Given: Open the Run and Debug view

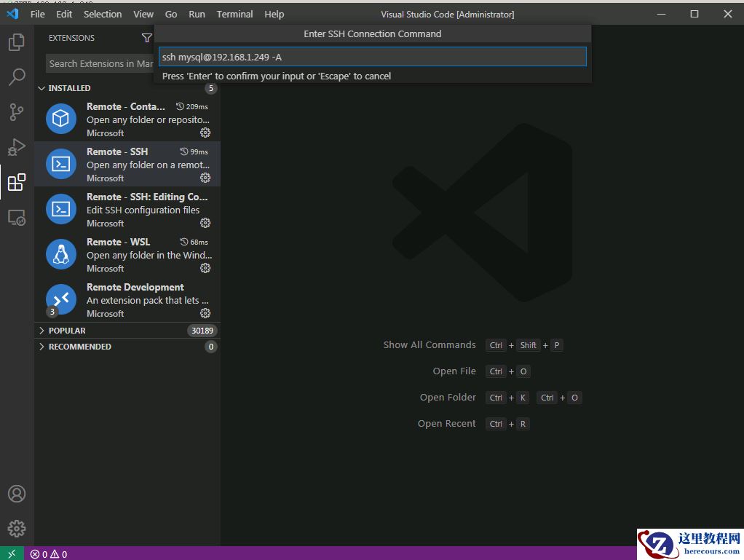Looking at the screenshot, I should click(x=17, y=147).
